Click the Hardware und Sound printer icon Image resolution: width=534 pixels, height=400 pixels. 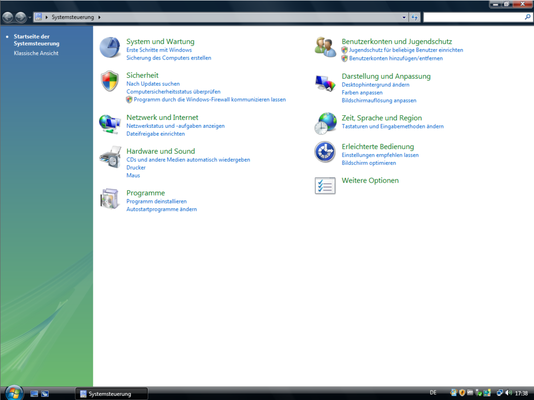[x=110, y=157]
